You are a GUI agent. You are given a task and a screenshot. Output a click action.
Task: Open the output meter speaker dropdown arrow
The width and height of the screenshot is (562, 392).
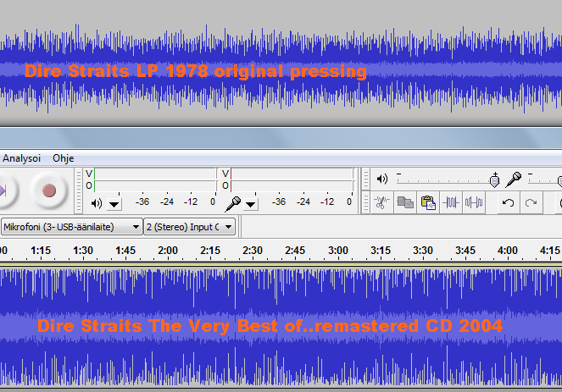114,204
